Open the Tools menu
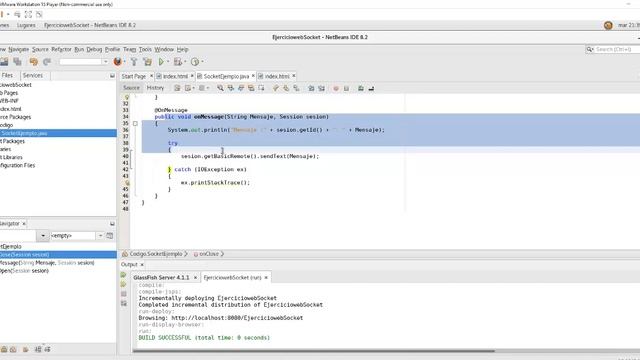The height and width of the screenshot is (360, 640). click(145, 49)
